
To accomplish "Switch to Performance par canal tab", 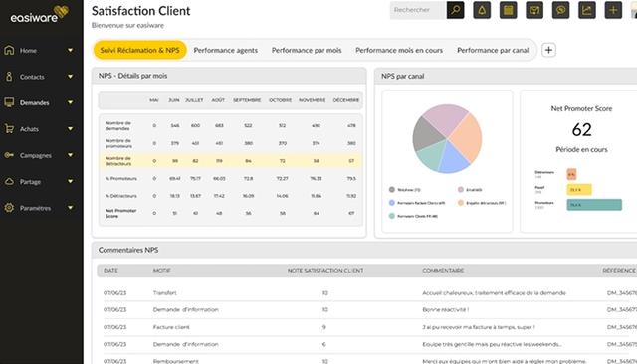I will (493, 50).
